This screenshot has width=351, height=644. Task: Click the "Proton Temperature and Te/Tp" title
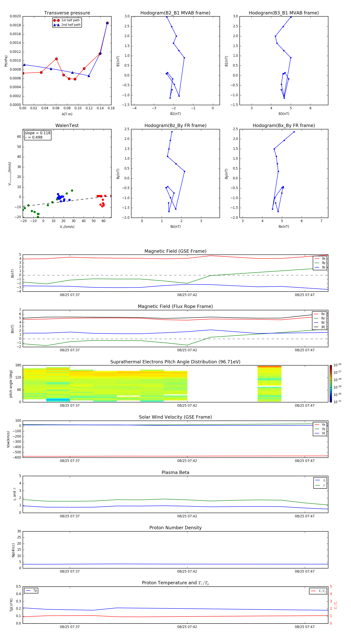[175, 583]
